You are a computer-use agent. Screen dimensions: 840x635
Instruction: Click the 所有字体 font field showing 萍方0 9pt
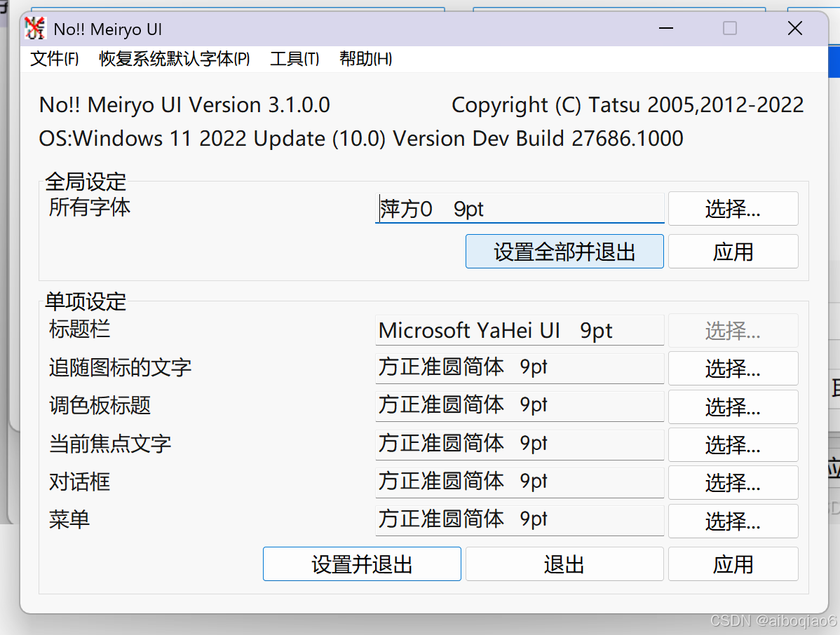(x=520, y=208)
